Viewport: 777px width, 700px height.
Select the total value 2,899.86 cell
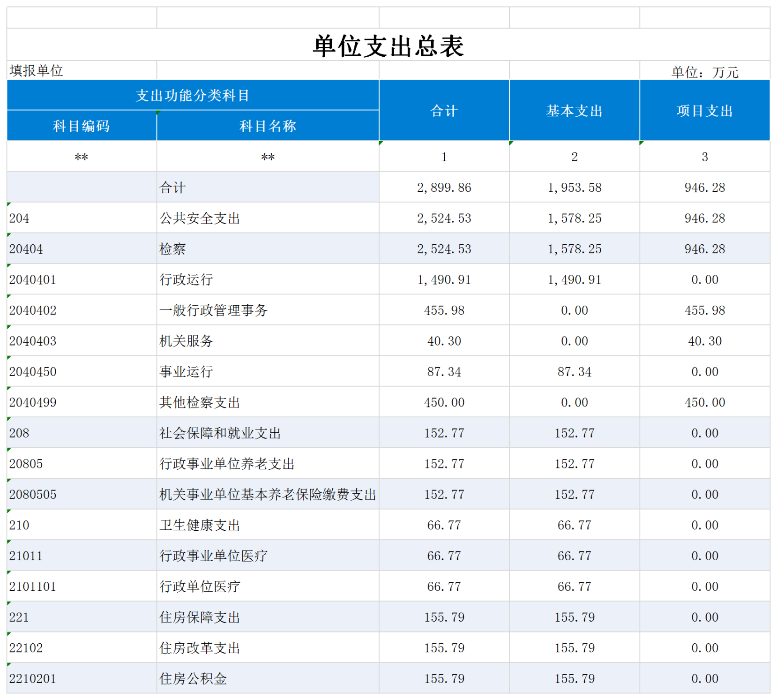[x=444, y=188]
